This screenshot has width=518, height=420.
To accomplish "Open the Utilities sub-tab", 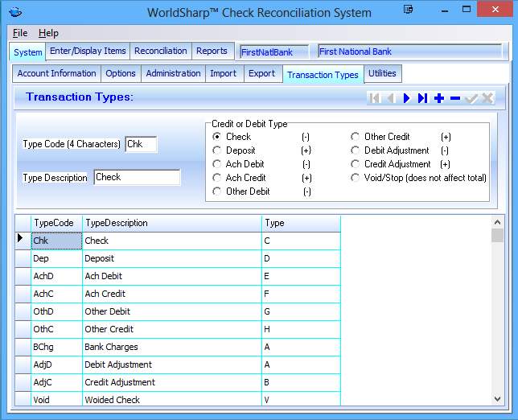I will 382,73.
